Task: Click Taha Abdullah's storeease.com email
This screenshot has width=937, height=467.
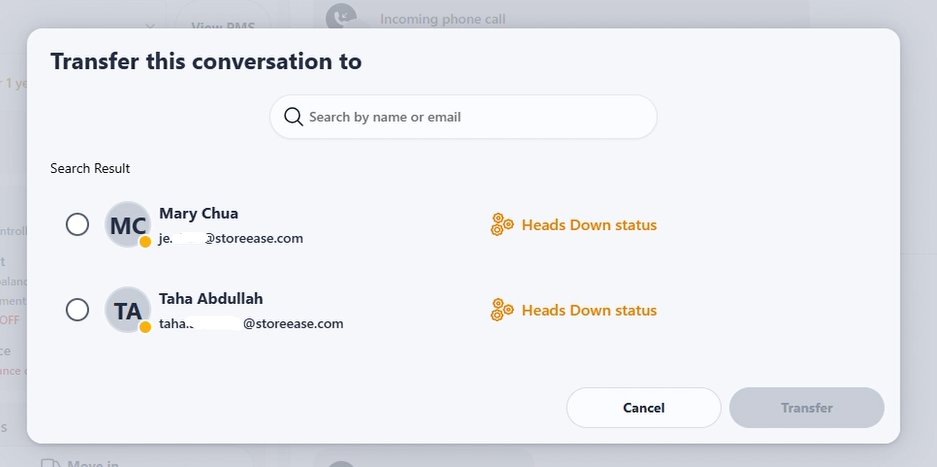Action: coord(251,323)
